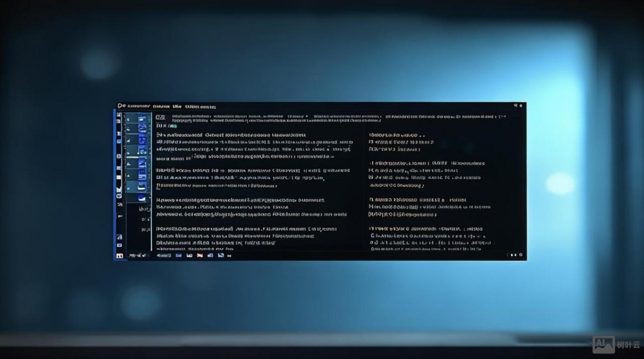The height and width of the screenshot is (359, 644).
Task: Select the white crescent icon at sidebar thumbnail bottom
Action: point(141,198)
